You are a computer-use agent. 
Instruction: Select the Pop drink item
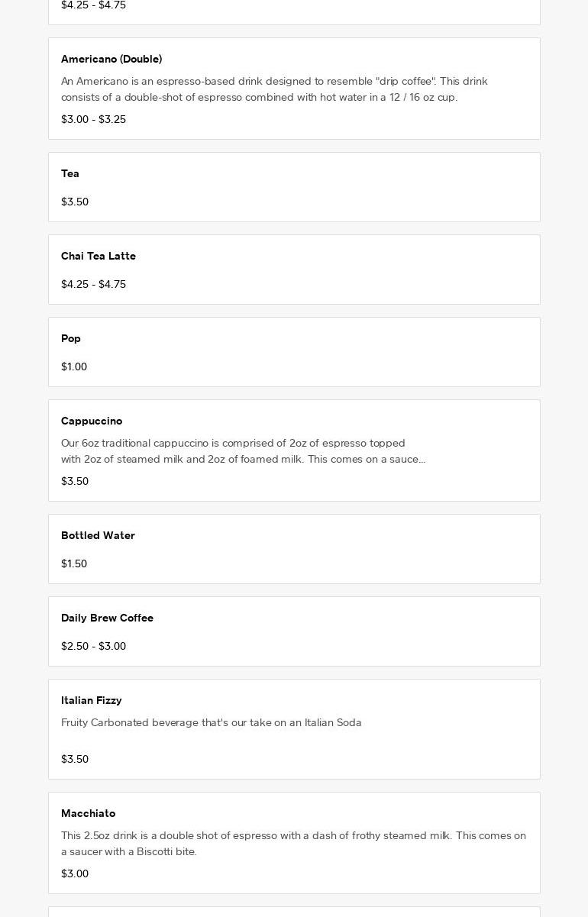tap(71, 338)
